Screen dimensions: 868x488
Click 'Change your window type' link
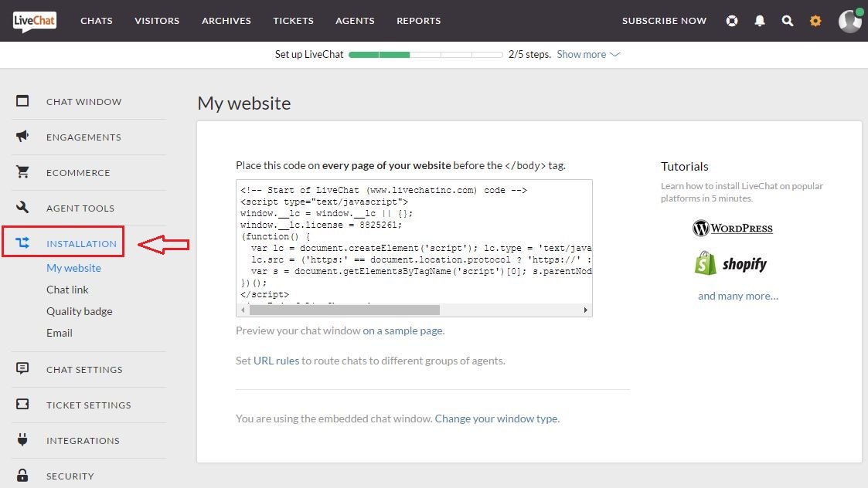(497, 419)
